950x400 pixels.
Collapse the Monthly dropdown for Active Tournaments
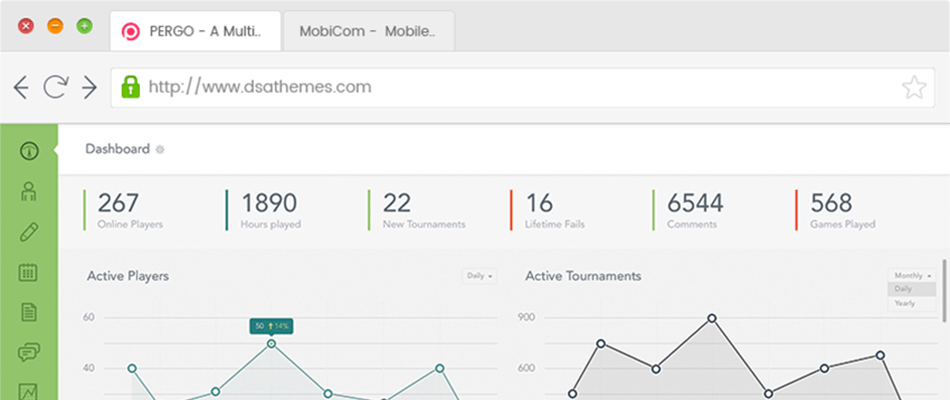[x=912, y=275]
